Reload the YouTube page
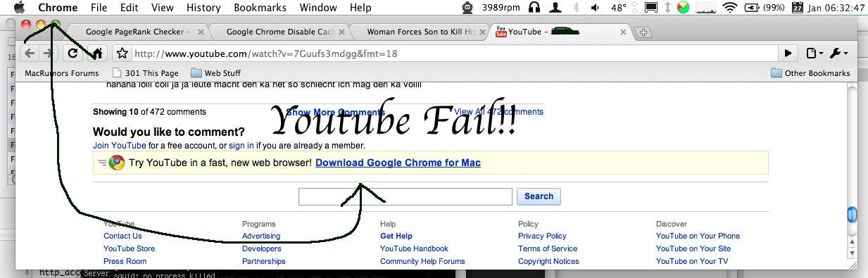This screenshot has height=278, width=868. [x=73, y=53]
